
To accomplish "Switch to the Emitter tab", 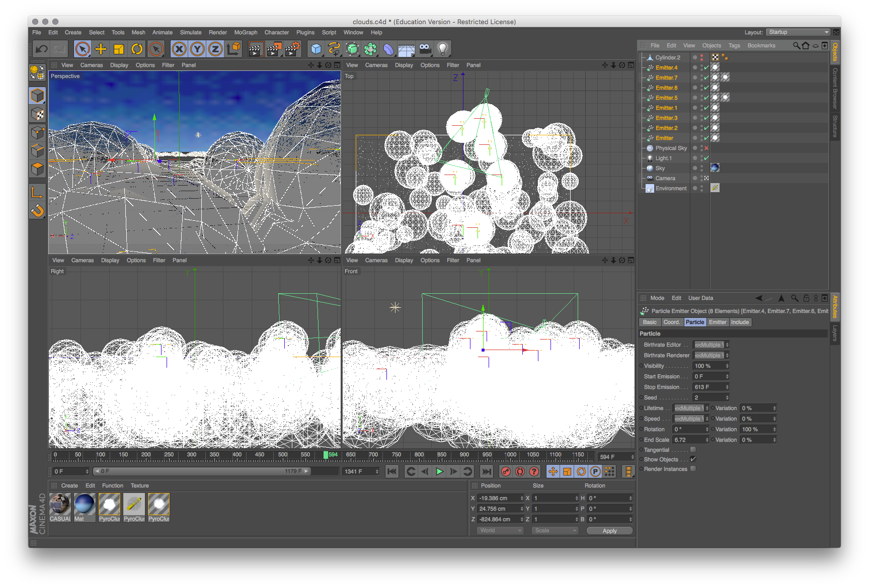I will tap(718, 322).
